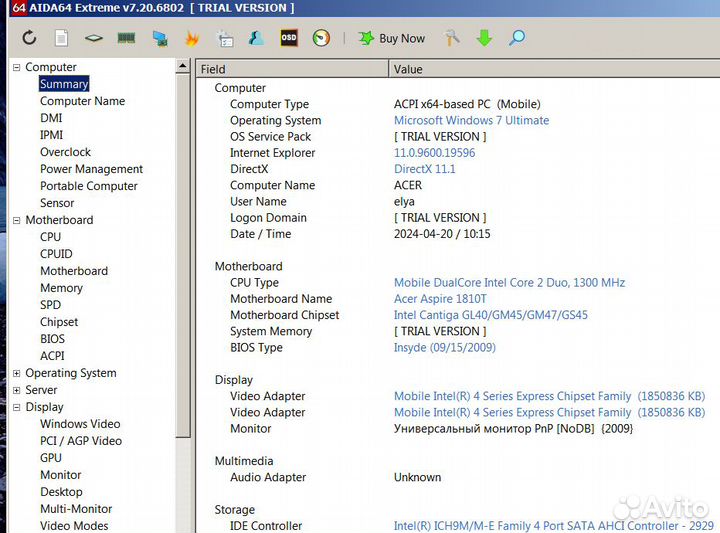Image resolution: width=720 pixels, height=533 pixels.
Task: Click the Value column header
Action: tap(554, 69)
